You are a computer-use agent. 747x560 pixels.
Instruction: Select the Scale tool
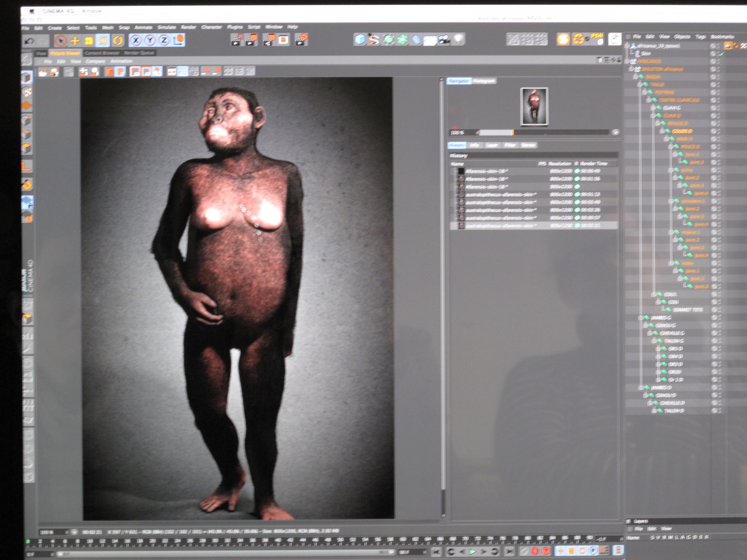click(89, 41)
